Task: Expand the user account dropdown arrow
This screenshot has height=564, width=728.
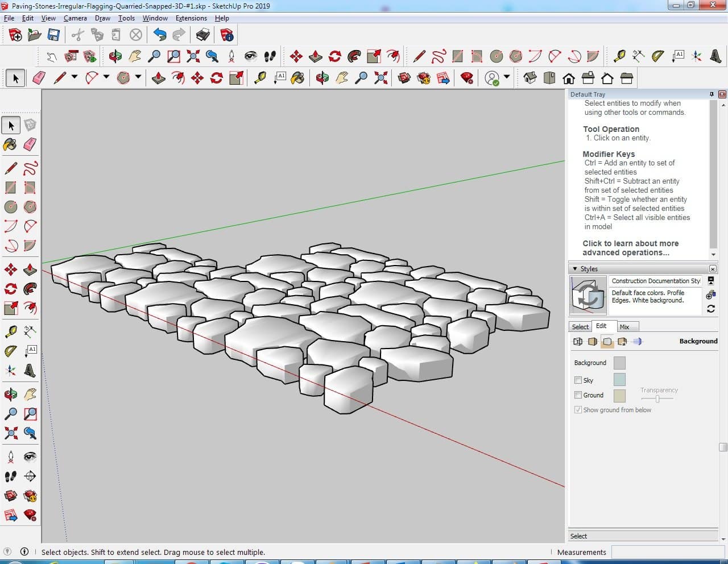Action: [507, 77]
